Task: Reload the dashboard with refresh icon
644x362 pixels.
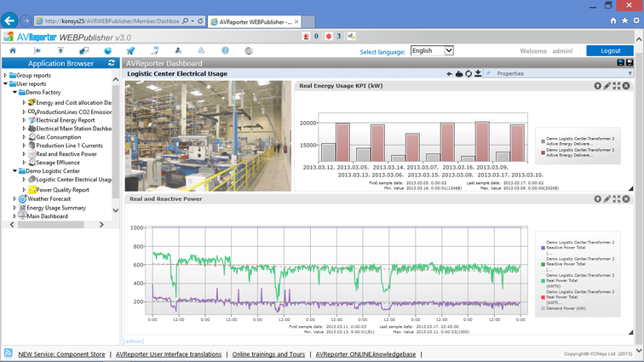Action: point(469,73)
